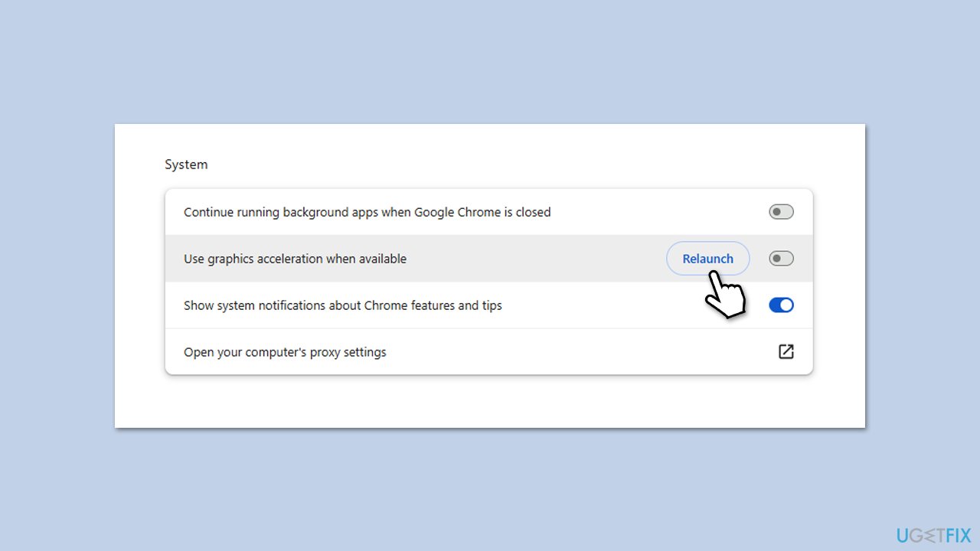Viewport: 980px width, 551px height.
Task: Click the highlighted graphics acceleration row background
Action: (536, 259)
